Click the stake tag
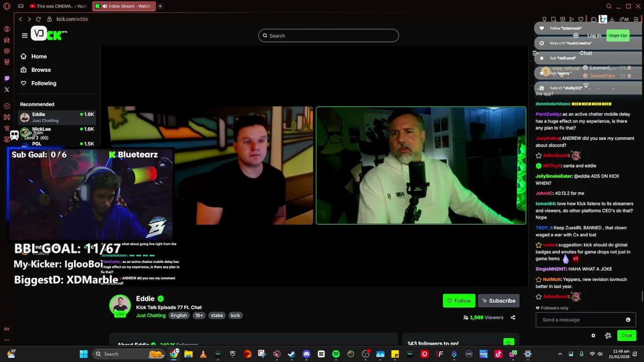644x362 pixels. point(217,315)
